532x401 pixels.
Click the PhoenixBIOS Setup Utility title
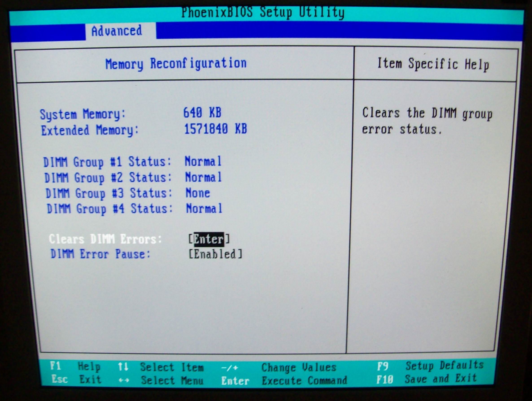tap(263, 13)
